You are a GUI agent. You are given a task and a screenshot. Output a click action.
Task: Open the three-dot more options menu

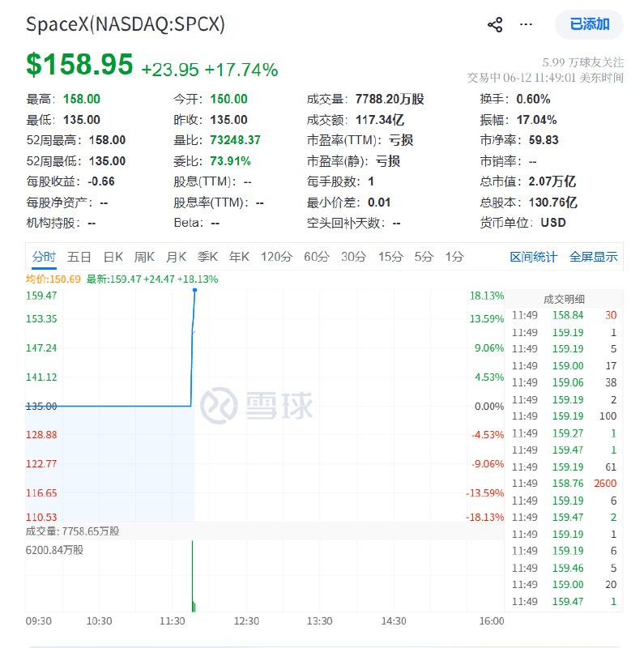pos(526,25)
